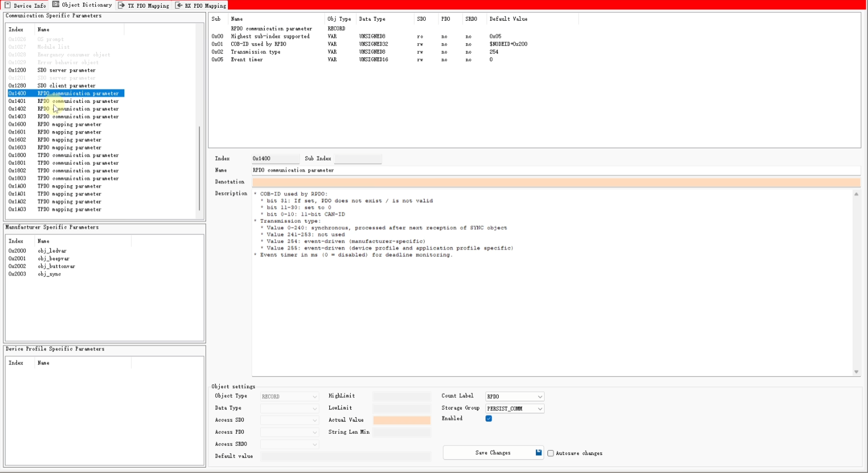Open the Data Type dropdown
The width and height of the screenshot is (868, 473).
(289, 408)
